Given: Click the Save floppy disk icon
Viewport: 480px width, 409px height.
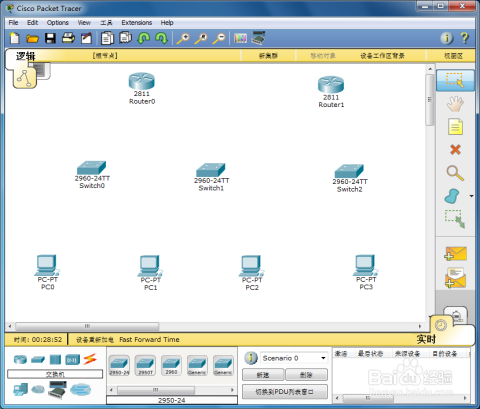Looking at the screenshot, I should coord(50,38).
